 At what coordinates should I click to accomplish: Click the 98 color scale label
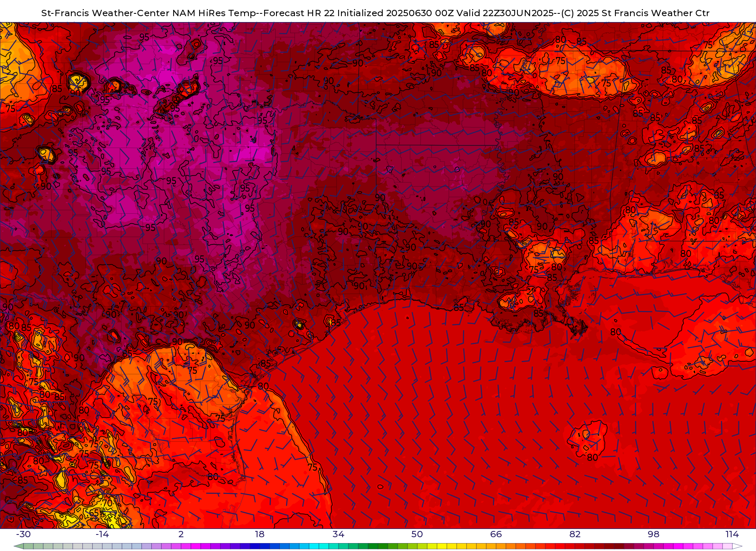(x=654, y=534)
